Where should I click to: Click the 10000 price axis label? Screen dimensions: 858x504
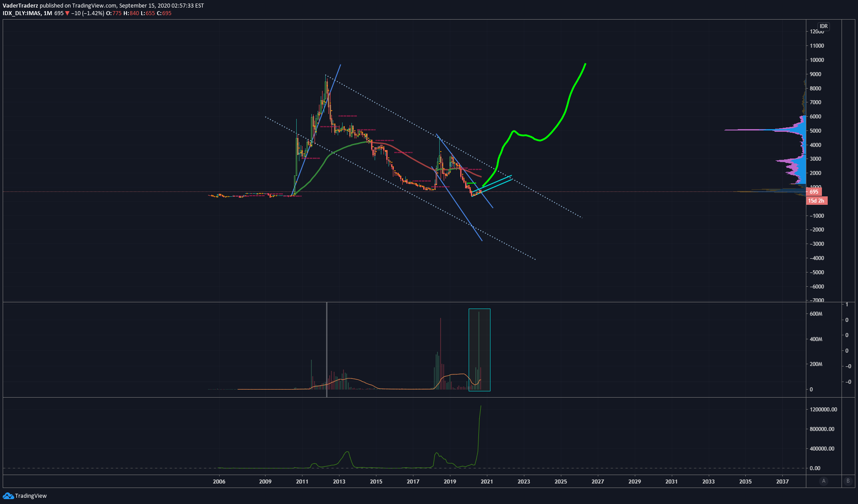[x=817, y=60]
